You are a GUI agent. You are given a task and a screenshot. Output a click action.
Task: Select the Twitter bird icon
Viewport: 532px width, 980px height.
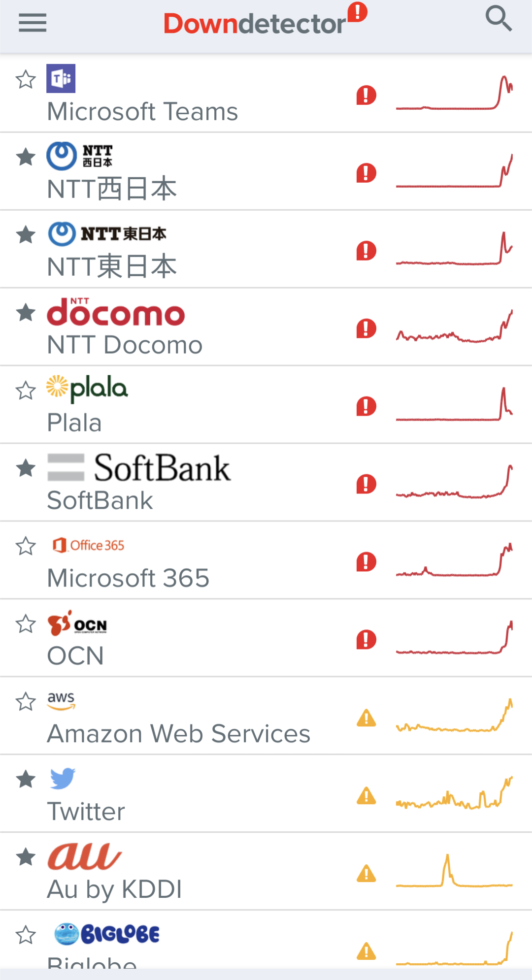tap(63, 779)
